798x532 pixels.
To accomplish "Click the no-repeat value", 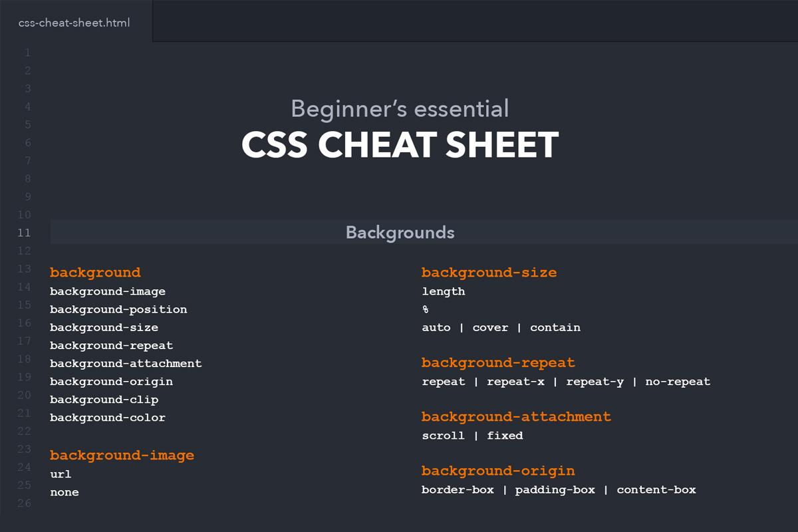I will tap(678, 382).
